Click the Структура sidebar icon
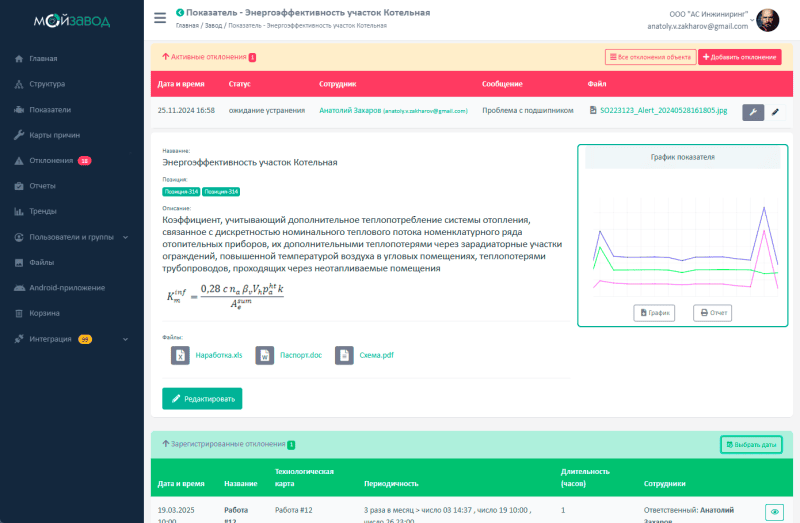 (x=19, y=84)
